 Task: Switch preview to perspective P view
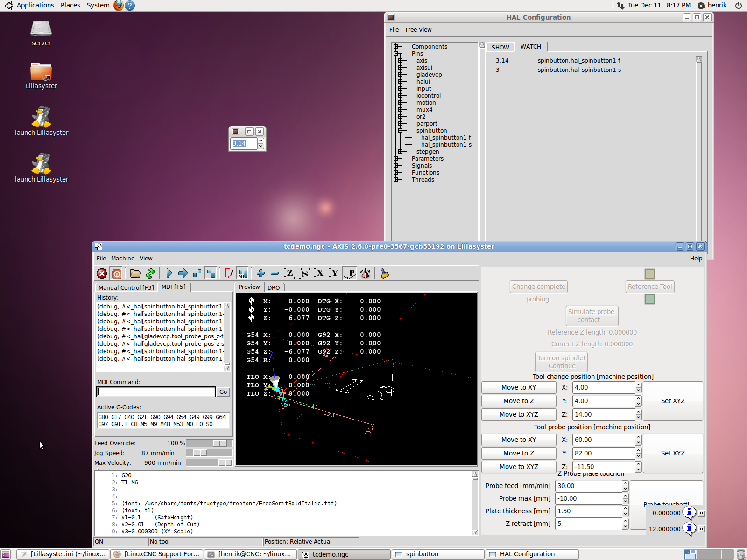point(350,273)
